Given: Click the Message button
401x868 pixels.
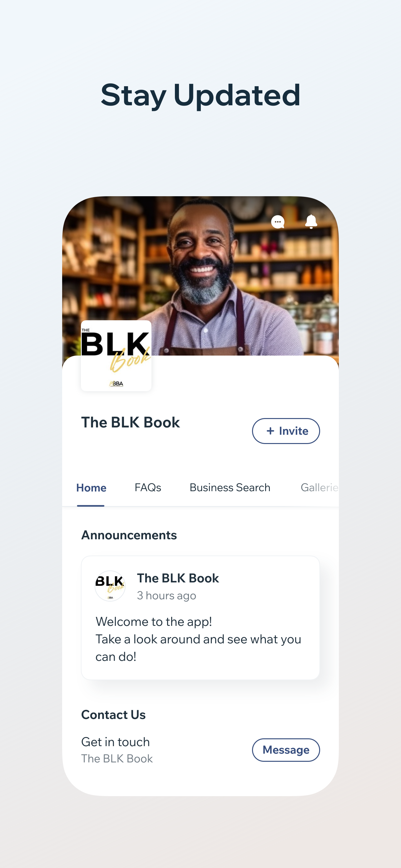Looking at the screenshot, I should 286,750.
